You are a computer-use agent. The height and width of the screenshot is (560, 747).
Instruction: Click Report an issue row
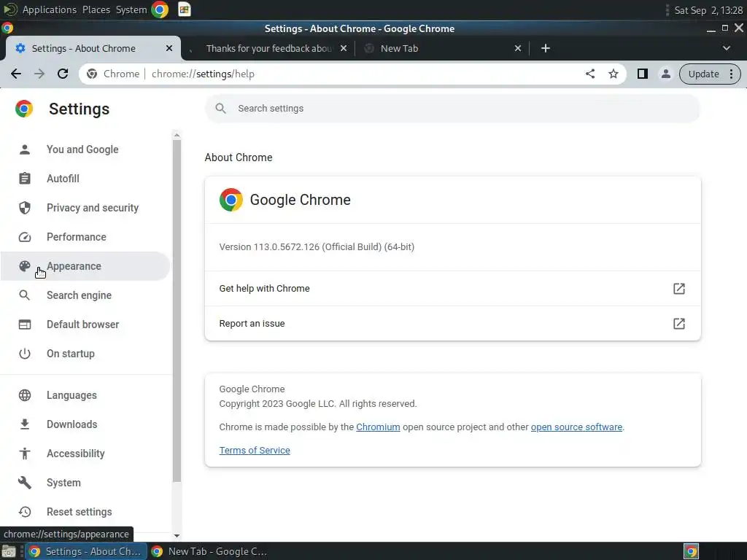(452, 324)
